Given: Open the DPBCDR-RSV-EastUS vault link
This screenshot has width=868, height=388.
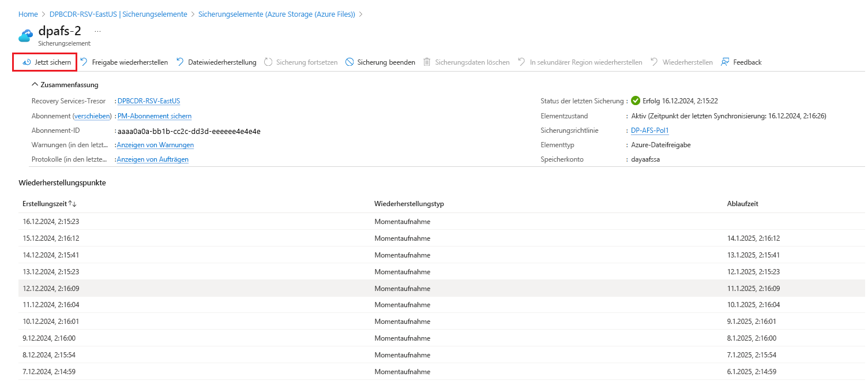Looking at the screenshot, I should pyautogui.click(x=149, y=101).
